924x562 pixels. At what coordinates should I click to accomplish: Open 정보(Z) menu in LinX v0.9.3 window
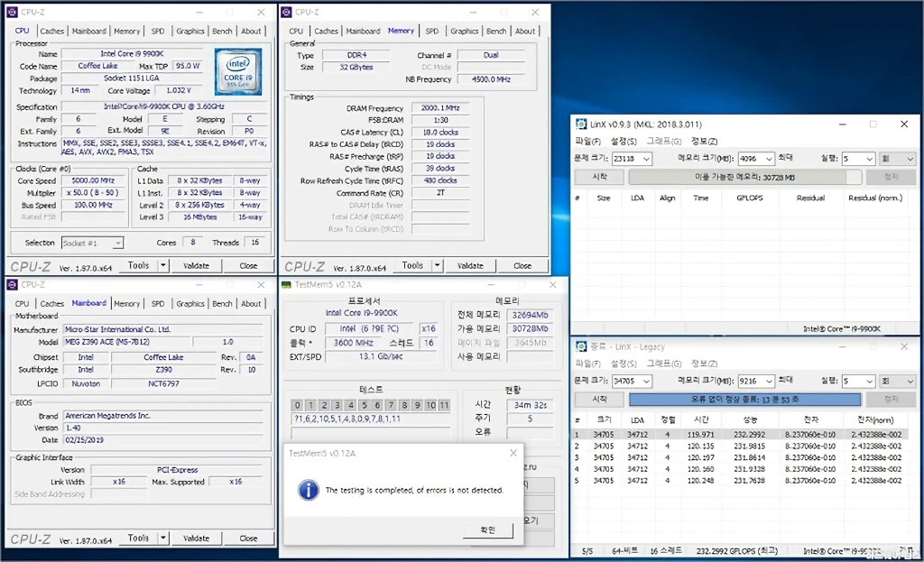(x=704, y=142)
